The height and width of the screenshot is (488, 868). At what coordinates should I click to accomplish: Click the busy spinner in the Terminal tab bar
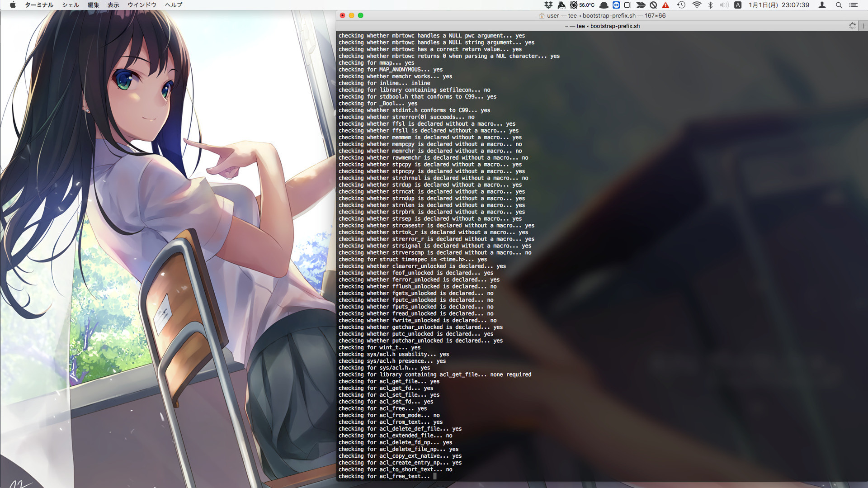pyautogui.click(x=852, y=26)
